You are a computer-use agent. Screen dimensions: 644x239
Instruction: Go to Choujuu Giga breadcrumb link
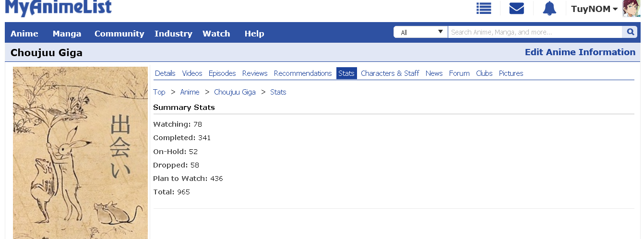[x=235, y=92]
